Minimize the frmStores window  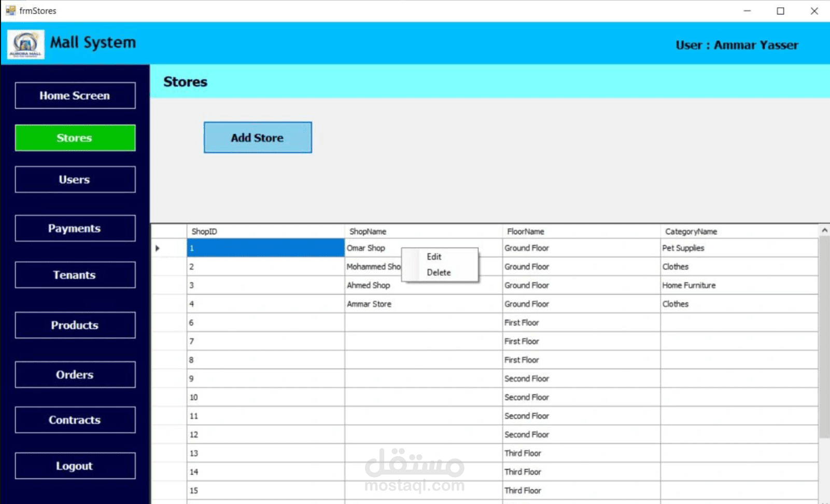click(747, 11)
